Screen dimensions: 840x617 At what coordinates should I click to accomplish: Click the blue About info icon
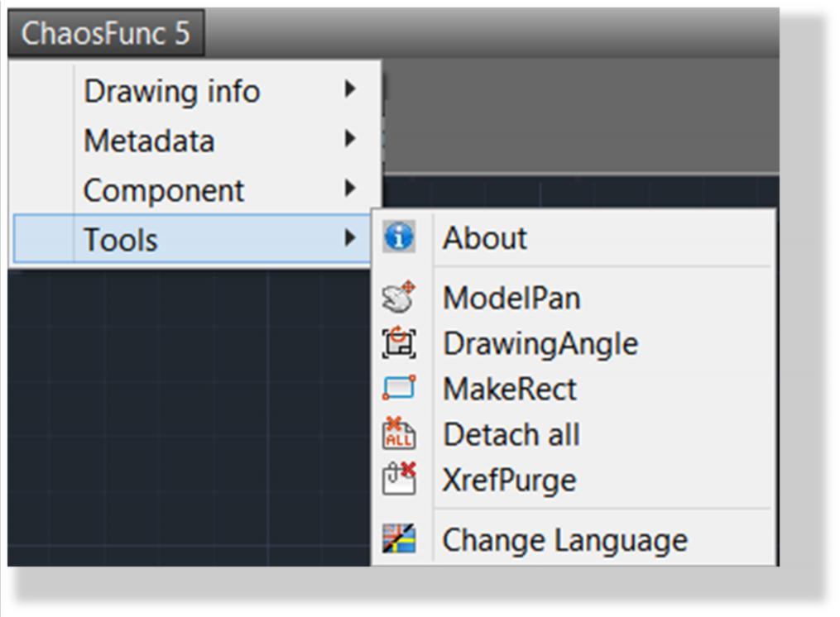tap(399, 237)
